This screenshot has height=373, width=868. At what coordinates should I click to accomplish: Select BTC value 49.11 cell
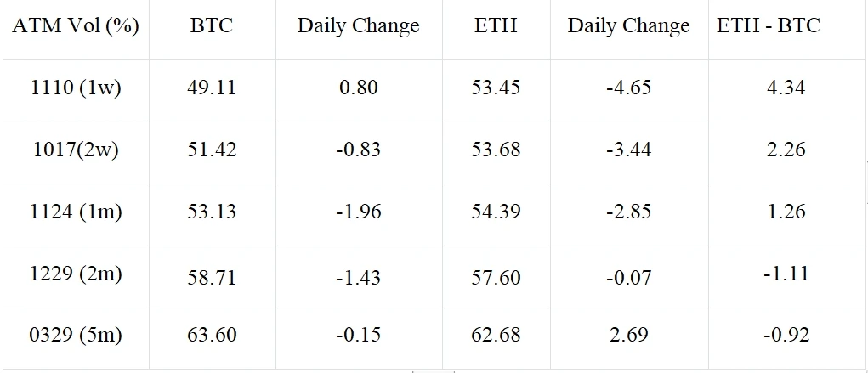212,88
